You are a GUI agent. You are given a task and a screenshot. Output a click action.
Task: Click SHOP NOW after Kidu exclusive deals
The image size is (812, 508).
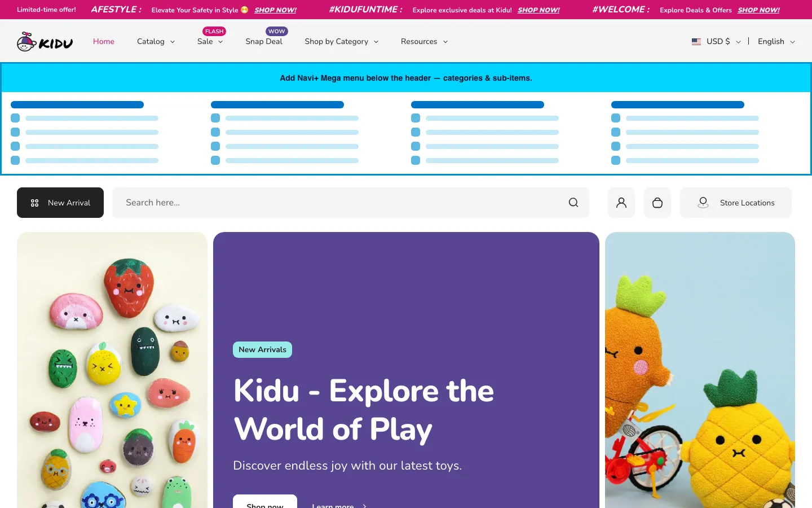539,10
